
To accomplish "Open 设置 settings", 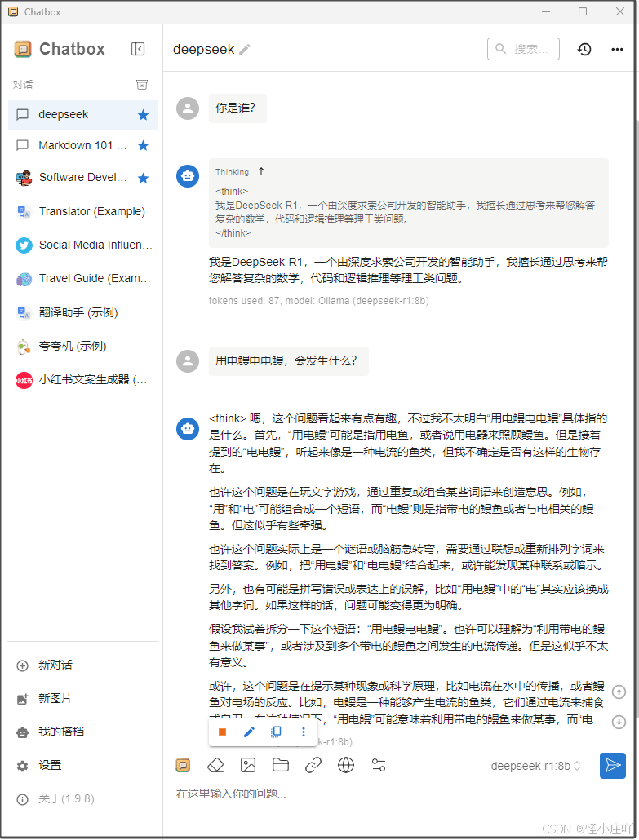I will click(x=82, y=766).
